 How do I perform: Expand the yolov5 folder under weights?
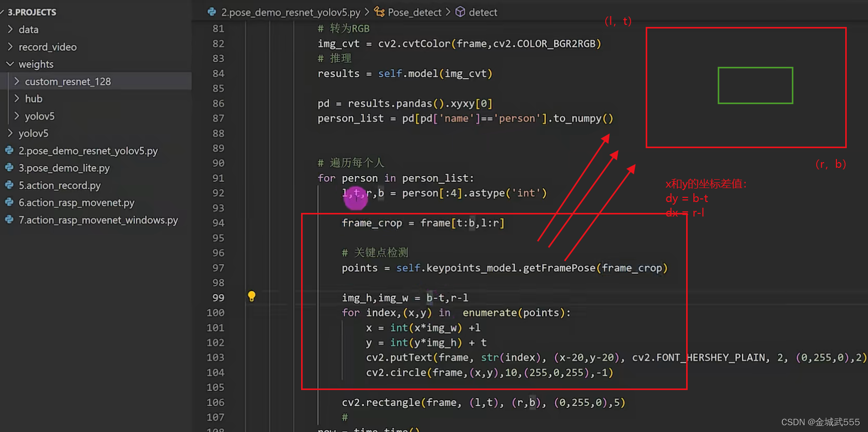[x=17, y=116]
